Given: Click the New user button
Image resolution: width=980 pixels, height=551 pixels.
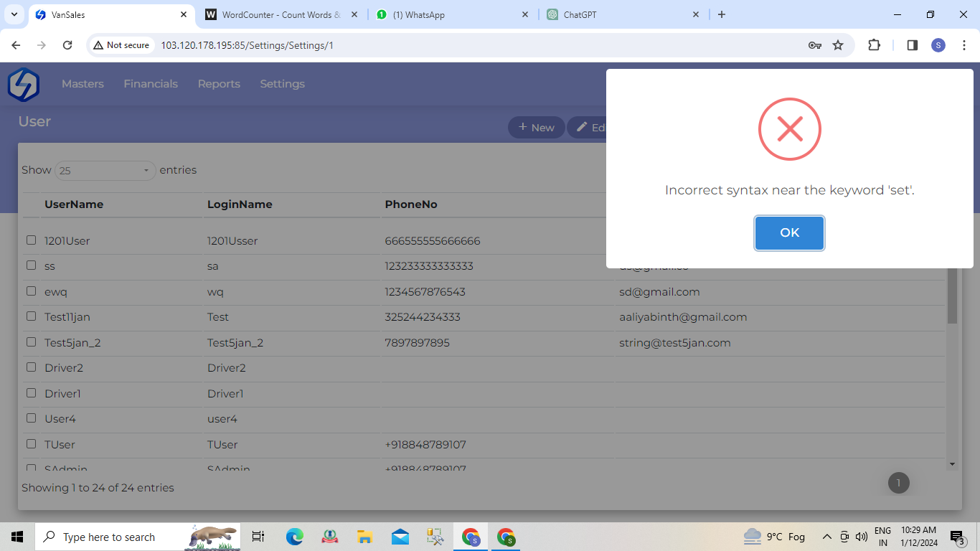Looking at the screenshot, I should (x=536, y=128).
